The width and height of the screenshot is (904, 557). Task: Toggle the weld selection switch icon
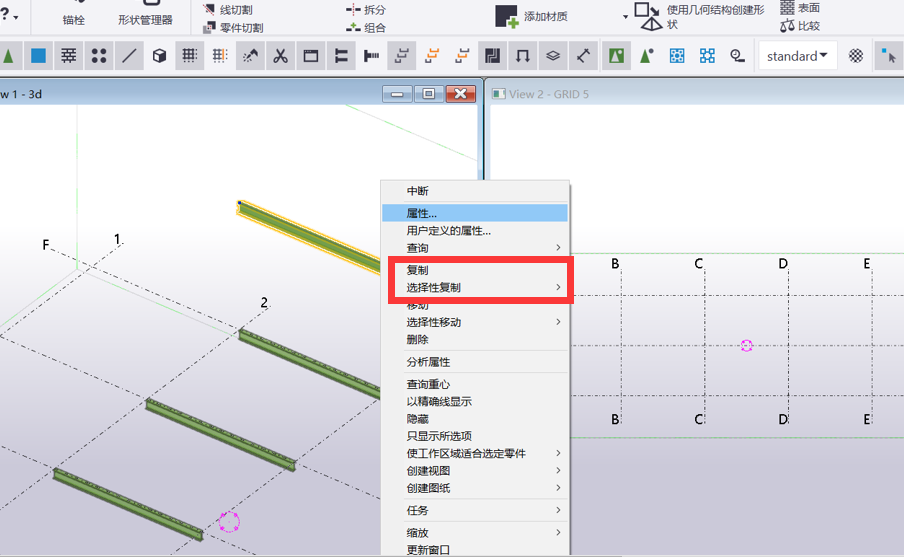pyautogui.click(x=250, y=56)
